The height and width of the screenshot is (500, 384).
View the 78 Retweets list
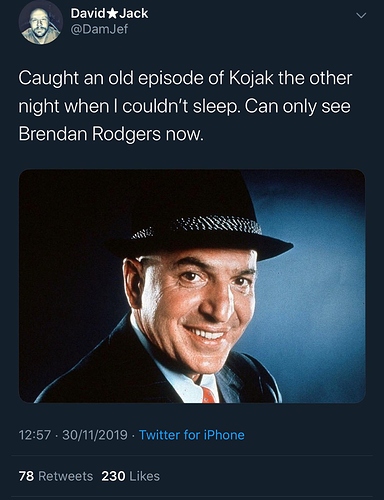click(56, 476)
